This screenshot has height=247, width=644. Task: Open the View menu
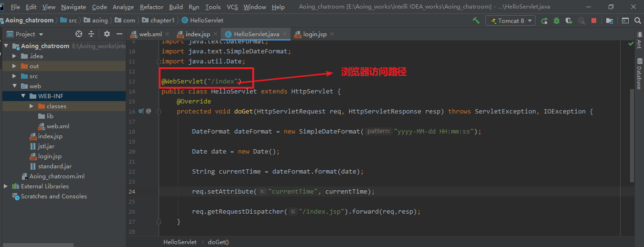(49, 7)
